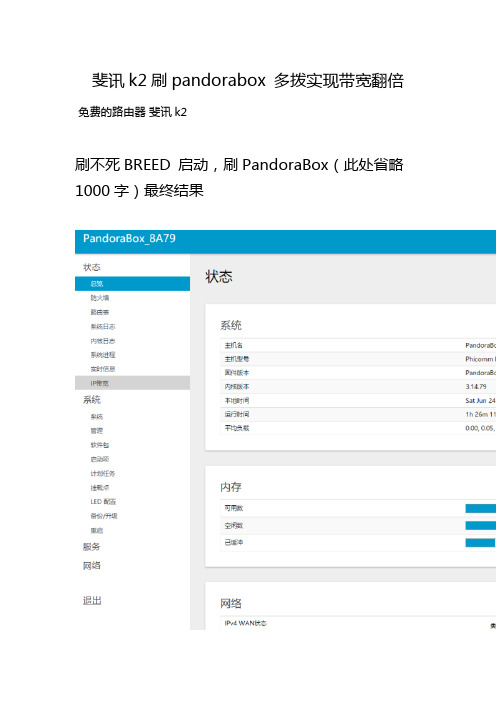Click the 空闲数 row label
496x702 pixels.
(x=233, y=525)
